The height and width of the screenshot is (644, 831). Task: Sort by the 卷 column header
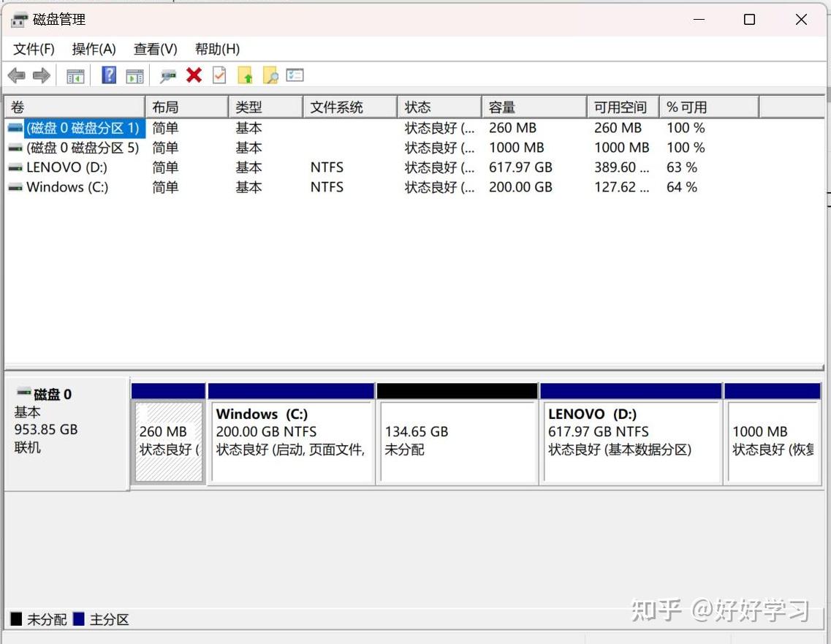click(75, 107)
